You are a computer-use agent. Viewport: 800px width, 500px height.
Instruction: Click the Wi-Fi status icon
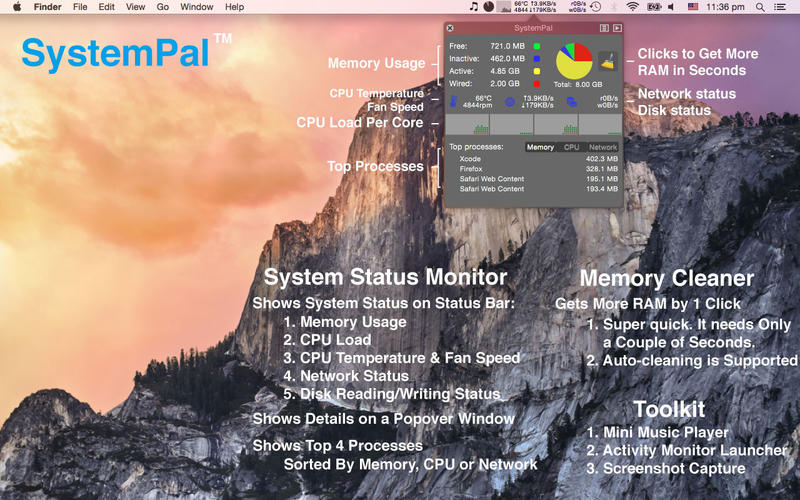tap(634, 7)
